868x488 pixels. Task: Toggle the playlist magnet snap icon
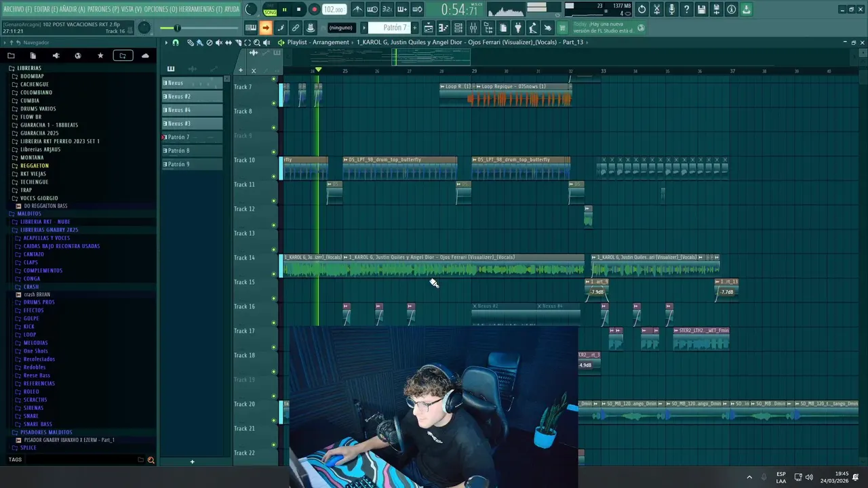tap(176, 42)
